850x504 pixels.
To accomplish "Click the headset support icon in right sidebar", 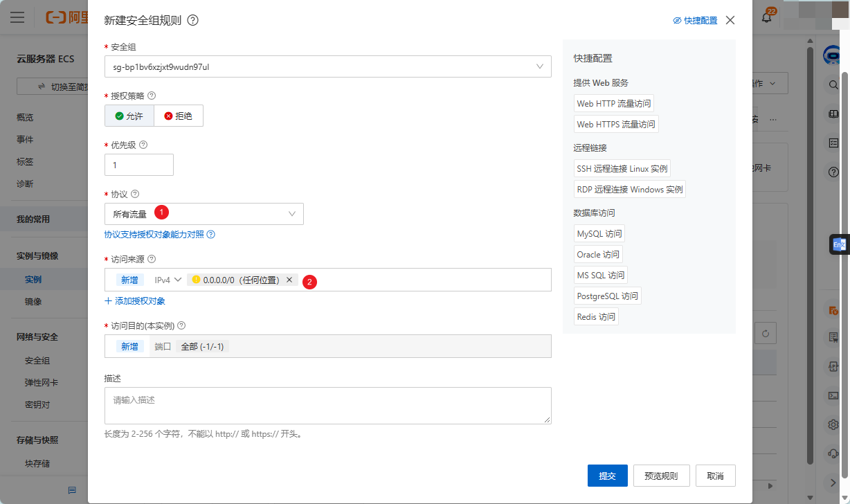I will pyautogui.click(x=833, y=453).
